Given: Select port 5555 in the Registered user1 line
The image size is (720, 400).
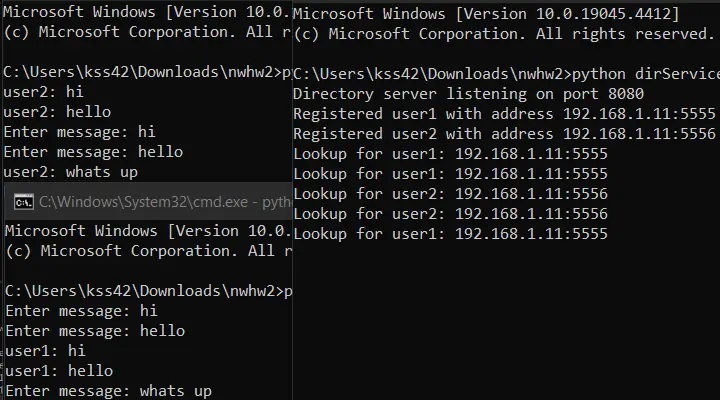Looking at the screenshot, I should click(x=698, y=114).
